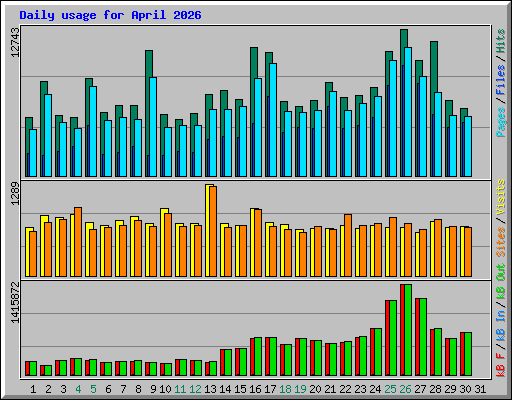Click day 4 on the x-axis
This screenshot has height=400, width=512.
coord(78,389)
